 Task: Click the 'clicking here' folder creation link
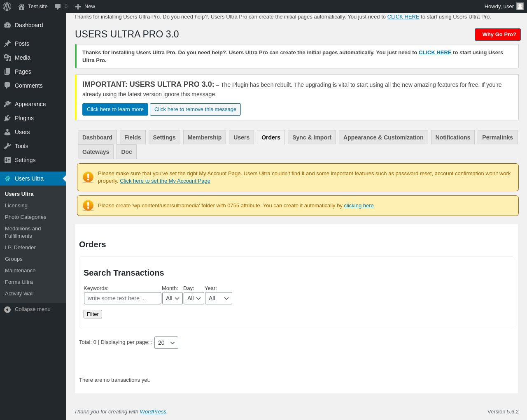(x=359, y=206)
